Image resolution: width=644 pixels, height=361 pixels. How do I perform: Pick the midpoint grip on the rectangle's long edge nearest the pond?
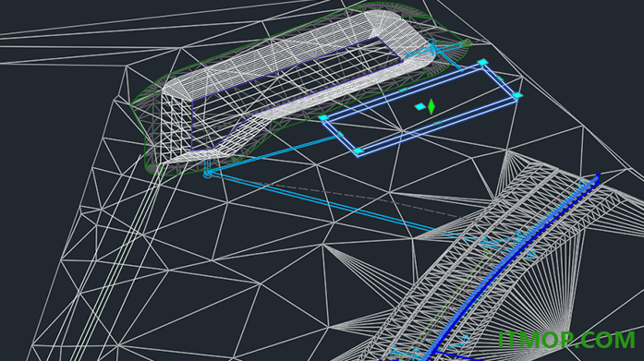pyautogui.click(x=404, y=90)
